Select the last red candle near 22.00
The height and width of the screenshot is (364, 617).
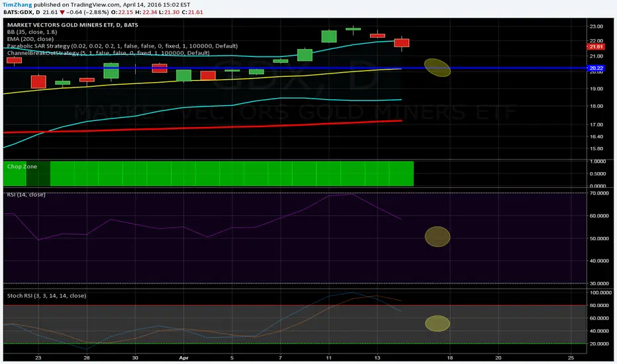(402, 43)
